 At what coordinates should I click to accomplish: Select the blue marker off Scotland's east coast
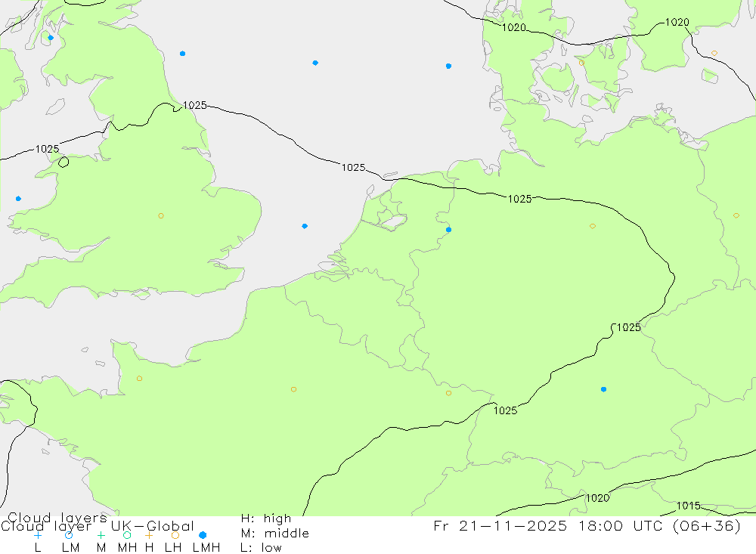click(x=182, y=54)
